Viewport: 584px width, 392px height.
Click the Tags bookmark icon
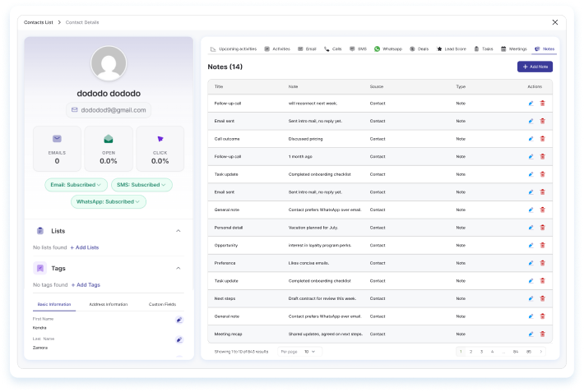coord(40,268)
